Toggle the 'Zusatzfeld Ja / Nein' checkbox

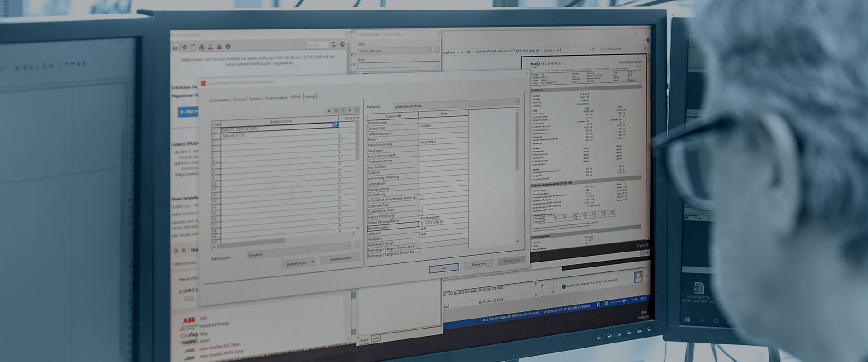(x=421, y=208)
